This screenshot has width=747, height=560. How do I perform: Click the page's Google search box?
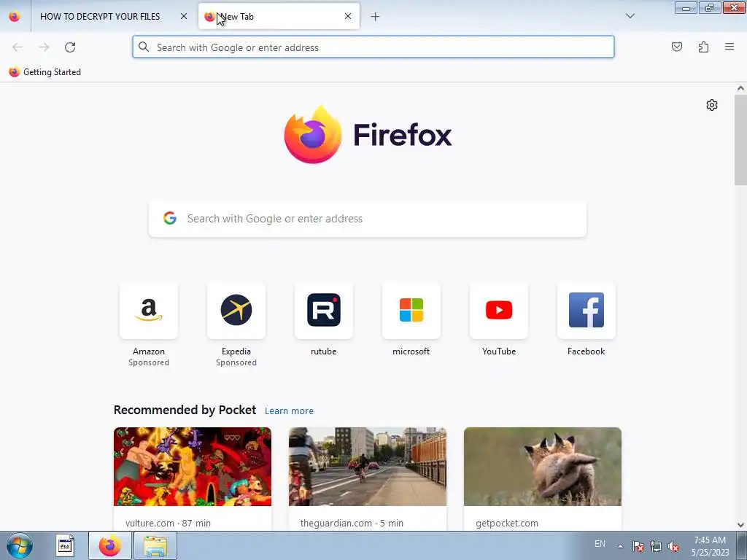click(x=368, y=219)
